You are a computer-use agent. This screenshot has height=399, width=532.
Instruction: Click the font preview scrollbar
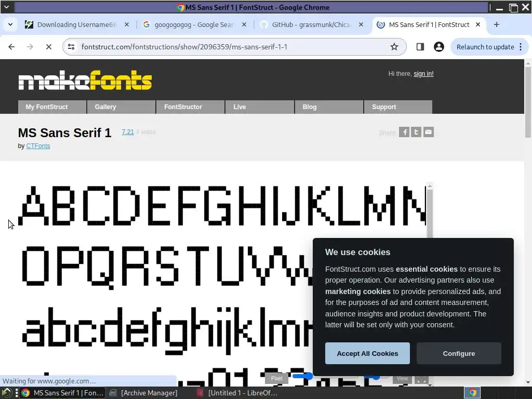pyautogui.click(x=430, y=214)
